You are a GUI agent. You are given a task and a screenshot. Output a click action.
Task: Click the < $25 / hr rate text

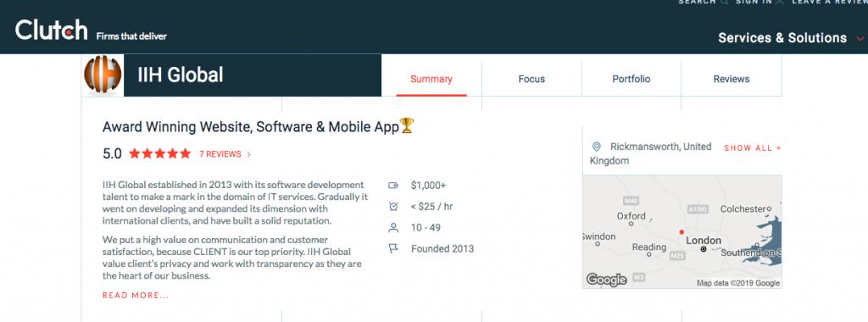click(x=431, y=207)
